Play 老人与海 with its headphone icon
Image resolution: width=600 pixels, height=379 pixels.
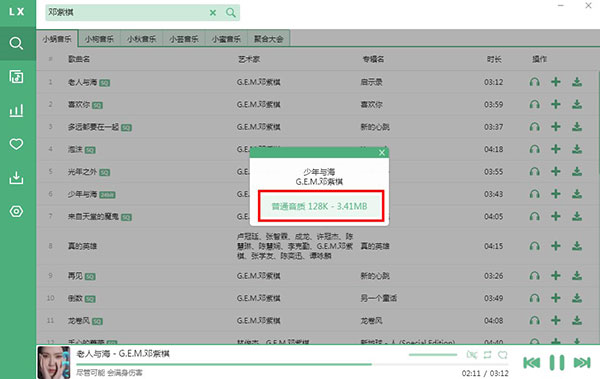tap(535, 82)
